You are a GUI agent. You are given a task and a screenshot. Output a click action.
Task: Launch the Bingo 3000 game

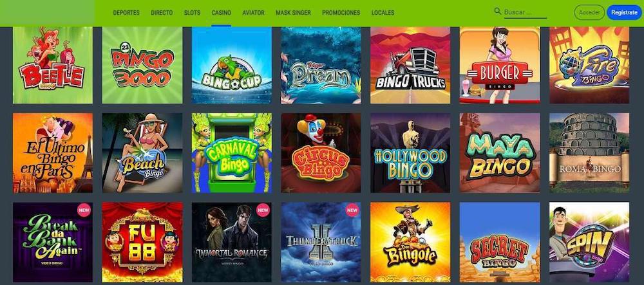142,65
